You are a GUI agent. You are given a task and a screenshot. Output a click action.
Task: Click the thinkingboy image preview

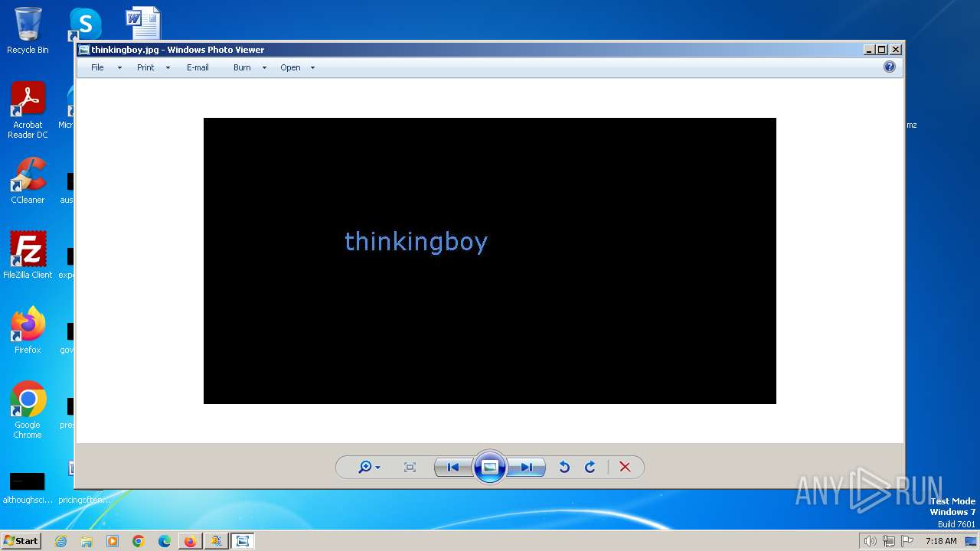pos(490,261)
